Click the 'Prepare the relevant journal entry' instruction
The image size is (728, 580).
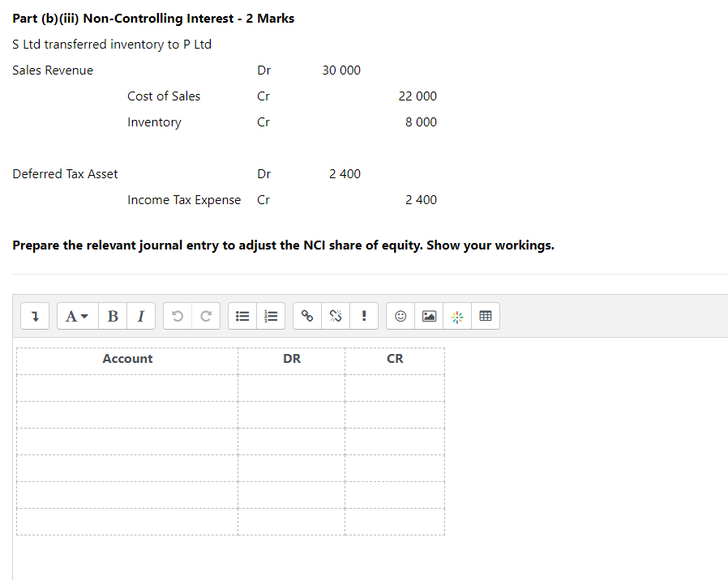coord(283,245)
